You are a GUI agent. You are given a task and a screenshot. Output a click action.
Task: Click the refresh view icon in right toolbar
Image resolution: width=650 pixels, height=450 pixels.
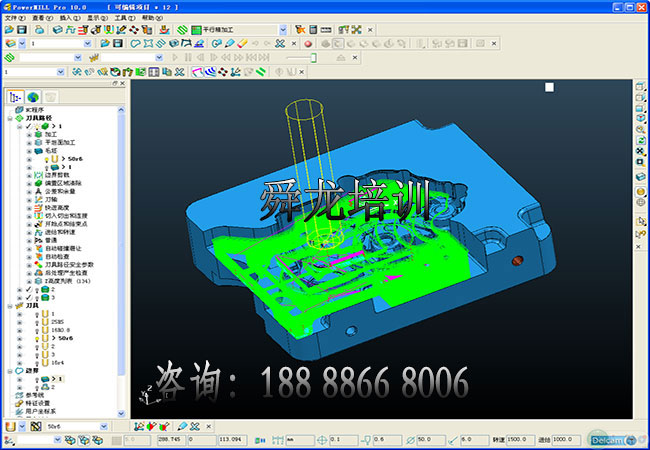(640, 140)
